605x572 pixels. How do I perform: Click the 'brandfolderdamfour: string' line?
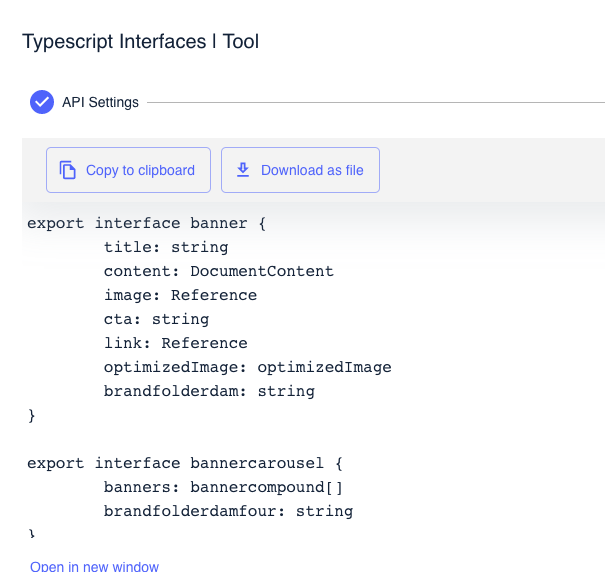[x=228, y=511]
